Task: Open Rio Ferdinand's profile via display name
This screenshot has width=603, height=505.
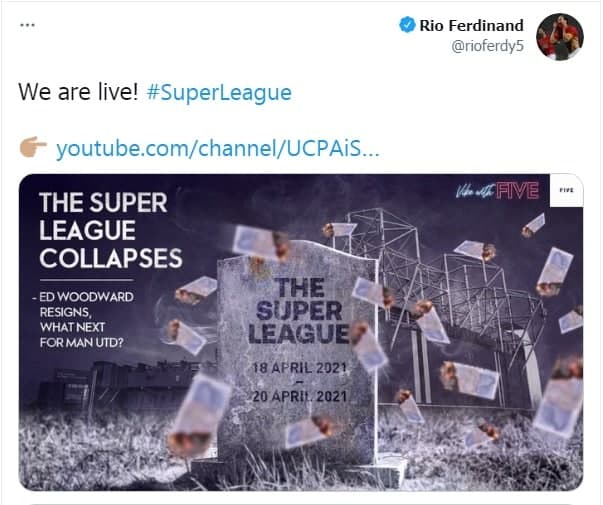Action: 471,26
